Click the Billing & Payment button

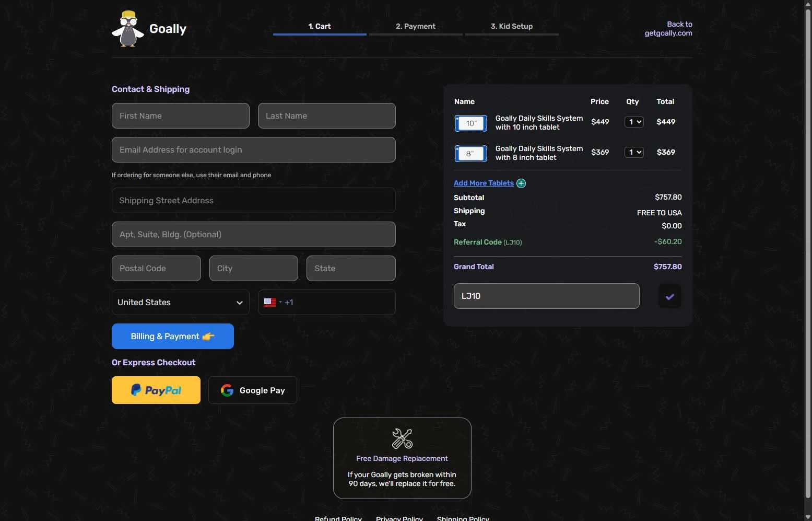click(x=173, y=337)
